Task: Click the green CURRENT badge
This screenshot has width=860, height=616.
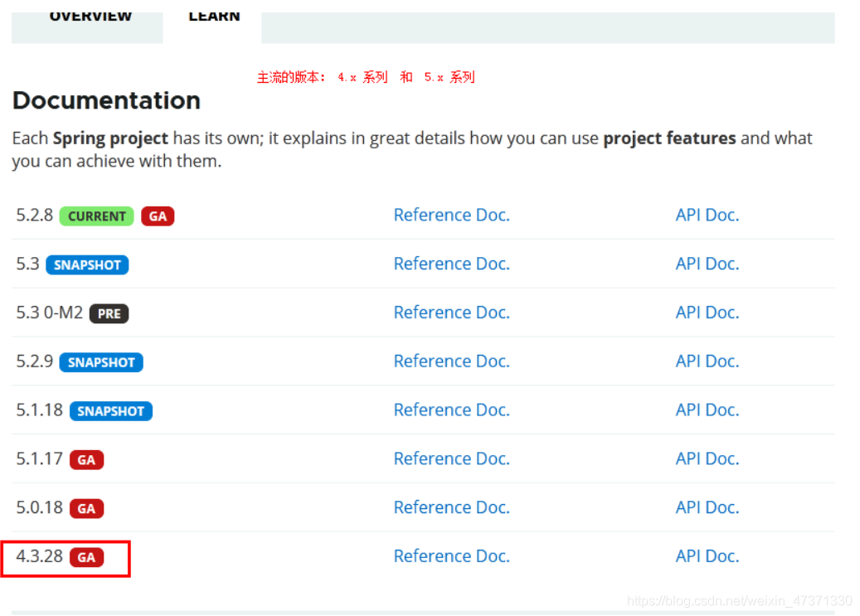Action: click(96, 216)
